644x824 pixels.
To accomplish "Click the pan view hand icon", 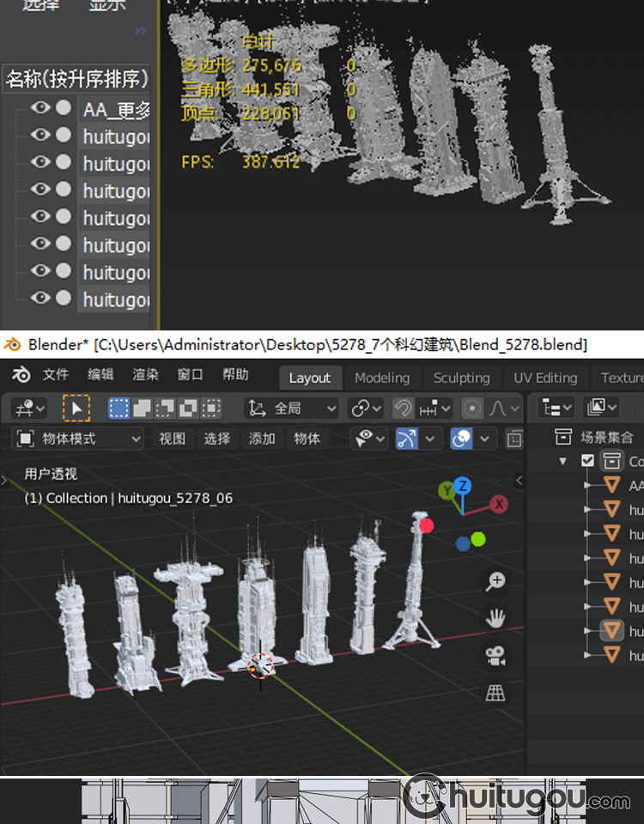I will (495, 618).
